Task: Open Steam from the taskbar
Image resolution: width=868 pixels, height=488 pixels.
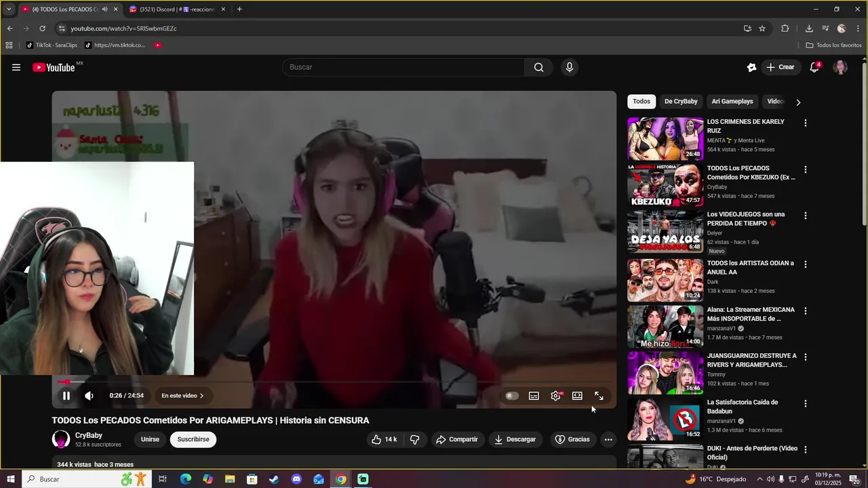Action: coord(274,479)
